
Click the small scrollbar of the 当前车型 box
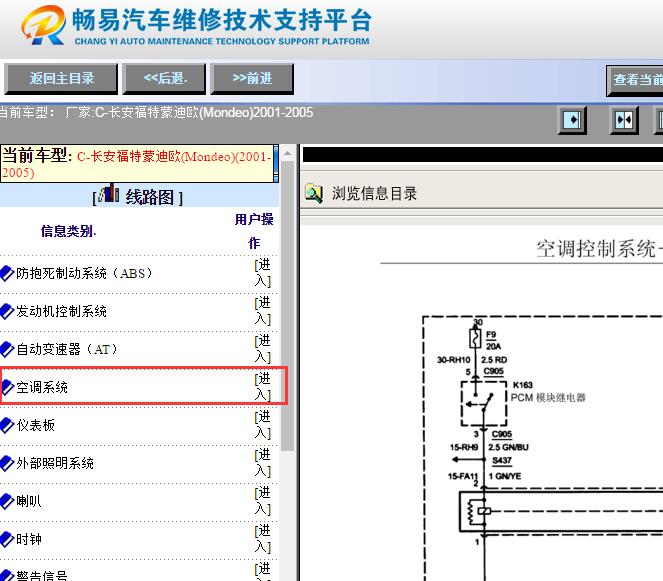pyautogui.click(x=276, y=163)
